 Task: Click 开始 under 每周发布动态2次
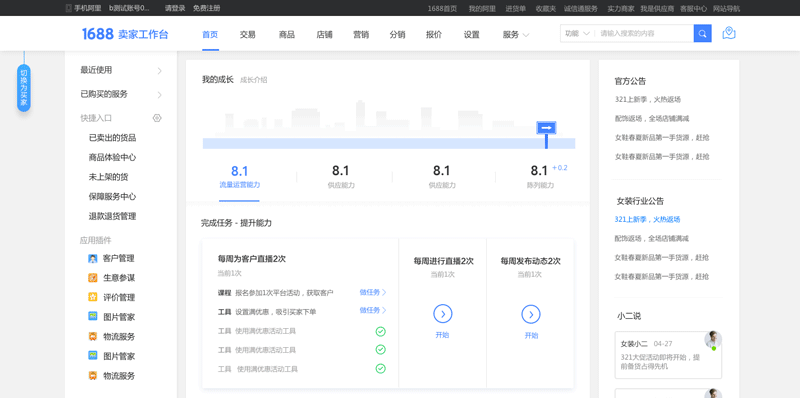point(531,335)
